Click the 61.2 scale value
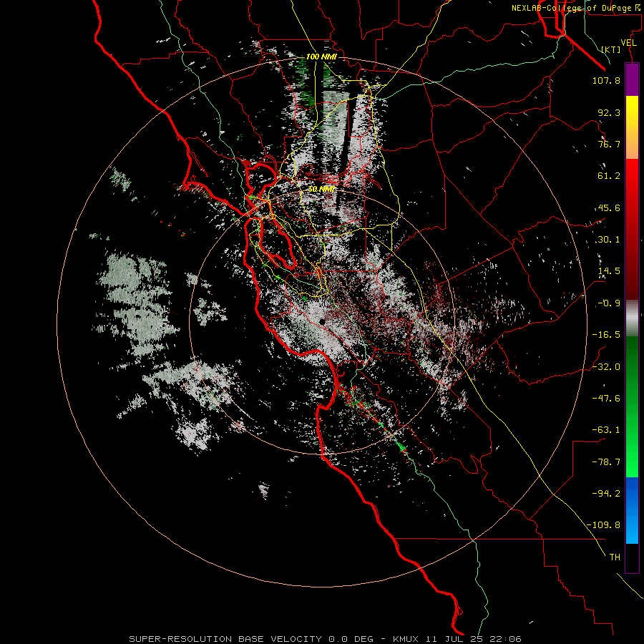644x644 pixels. (x=609, y=176)
